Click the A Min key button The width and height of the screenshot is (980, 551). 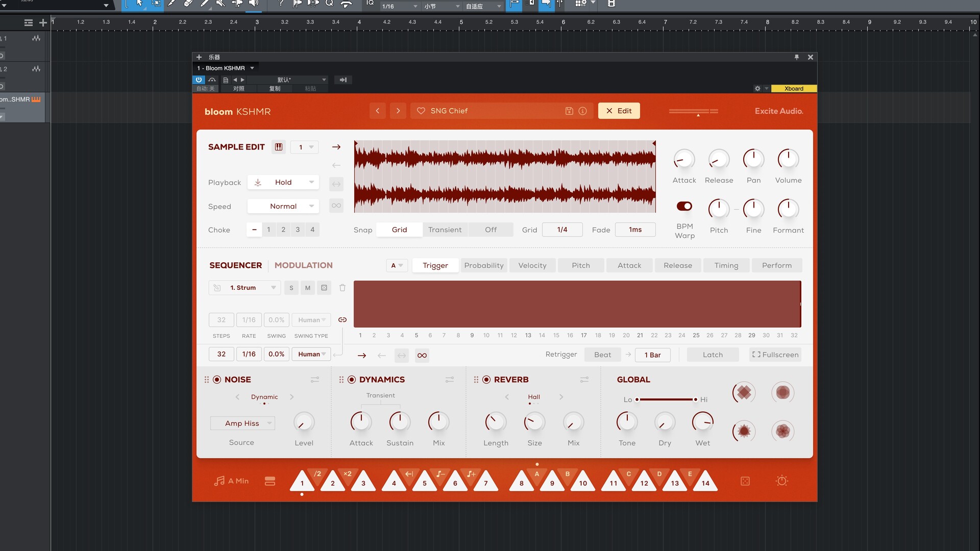pyautogui.click(x=231, y=481)
